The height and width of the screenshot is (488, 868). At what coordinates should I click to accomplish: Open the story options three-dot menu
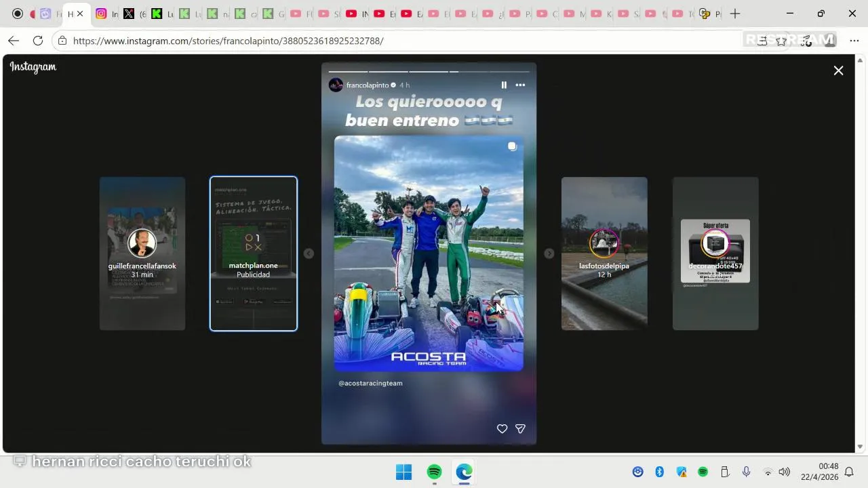tap(520, 85)
